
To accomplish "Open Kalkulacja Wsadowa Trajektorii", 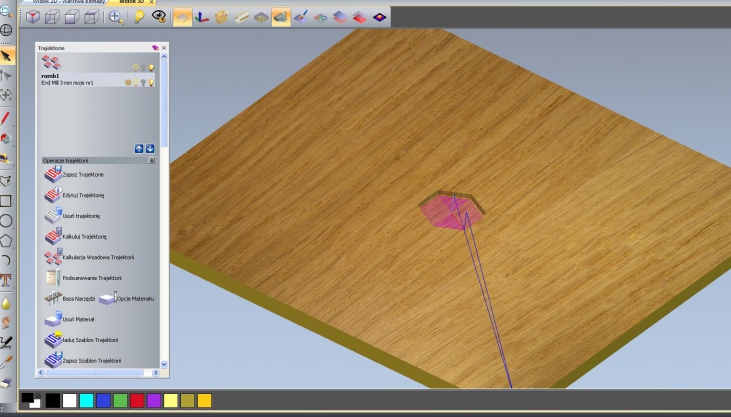I will 89,257.
